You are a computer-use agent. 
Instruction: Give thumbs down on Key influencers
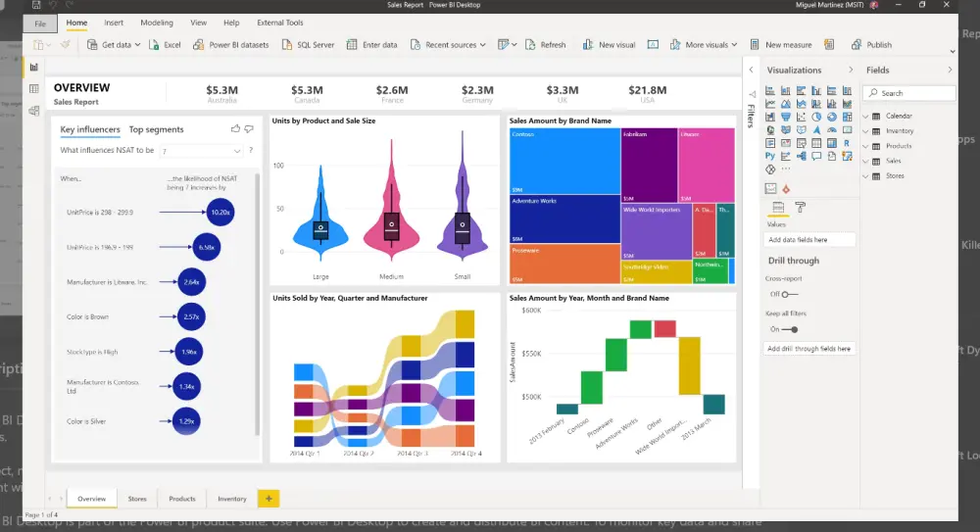[249, 128]
